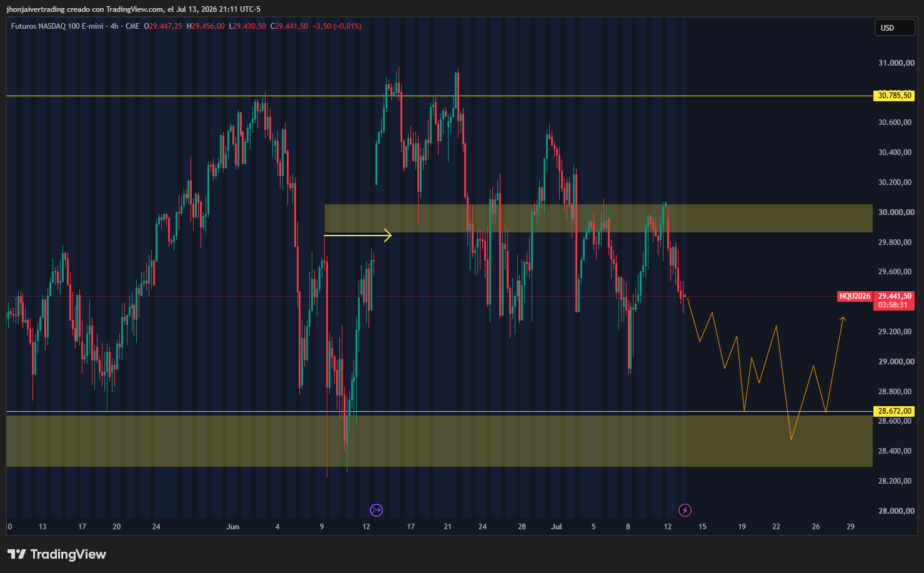
Task: Click the Futuros NASDAQ 100 E-mini title
Action: click(57, 26)
